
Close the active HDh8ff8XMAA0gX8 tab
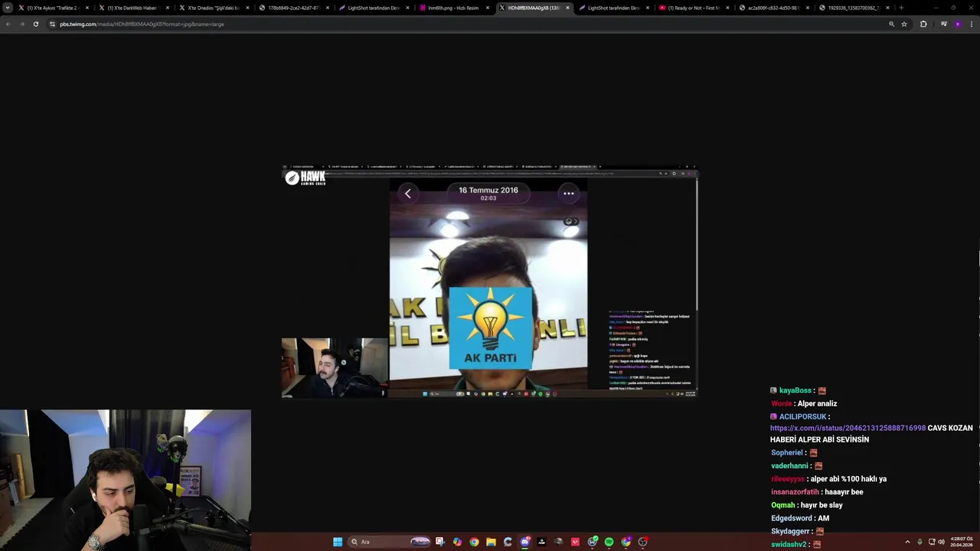(567, 8)
